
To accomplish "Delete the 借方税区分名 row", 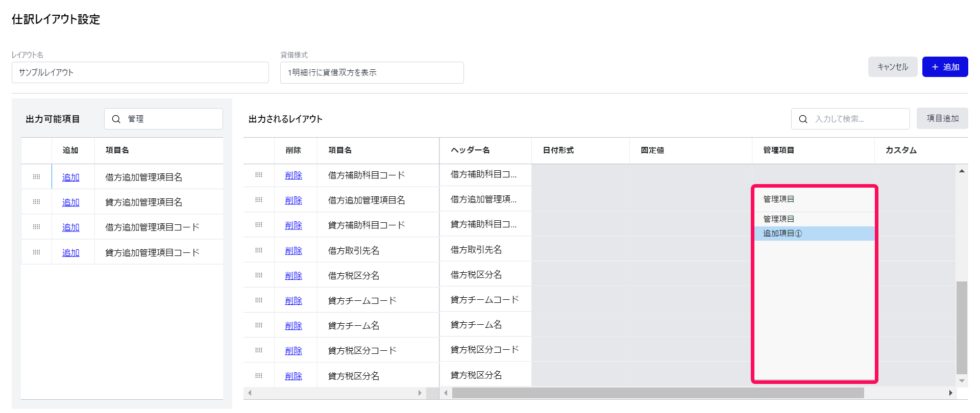I will [x=293, y=276].
